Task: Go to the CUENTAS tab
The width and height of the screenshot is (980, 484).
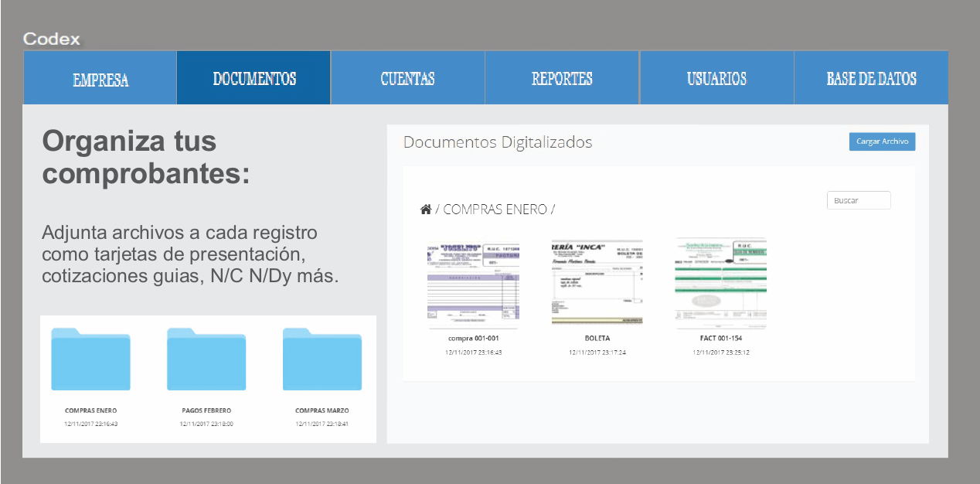Action: (x=408, y=78)
